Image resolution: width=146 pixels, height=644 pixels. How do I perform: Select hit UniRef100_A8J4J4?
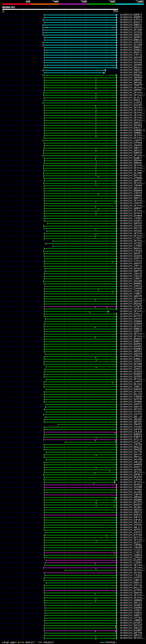[x=131, y=326]
